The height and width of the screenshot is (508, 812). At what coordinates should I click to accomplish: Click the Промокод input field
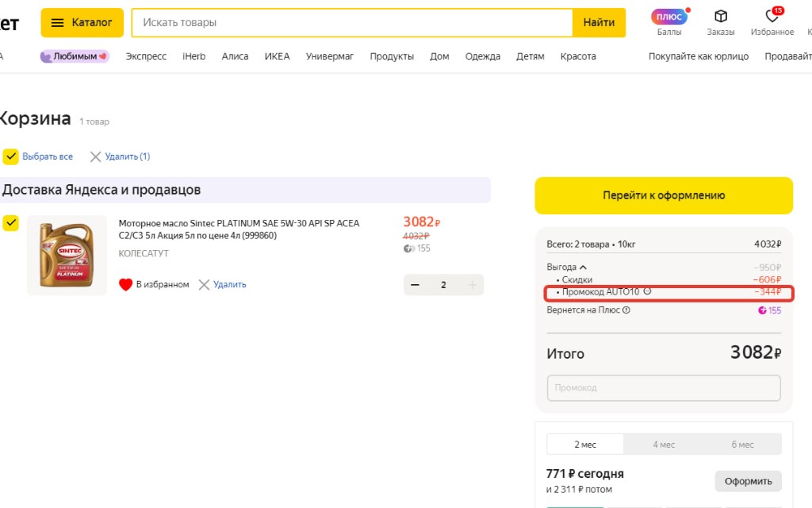664,387
